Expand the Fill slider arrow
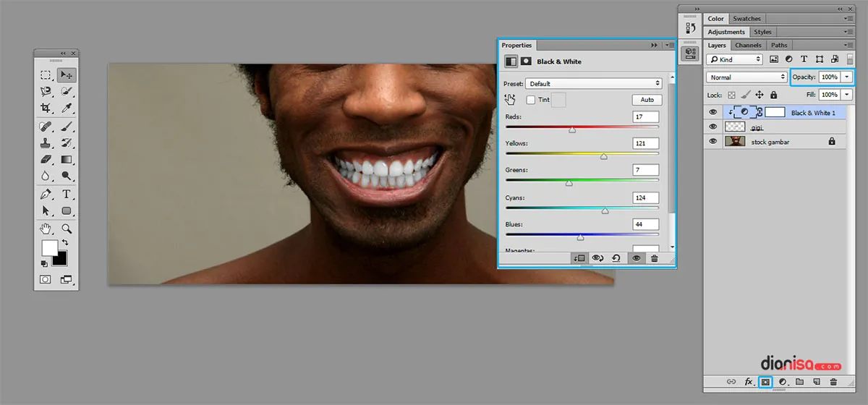Image resolution: width=868 pixels, height=405 pixels. click(847, 95)
